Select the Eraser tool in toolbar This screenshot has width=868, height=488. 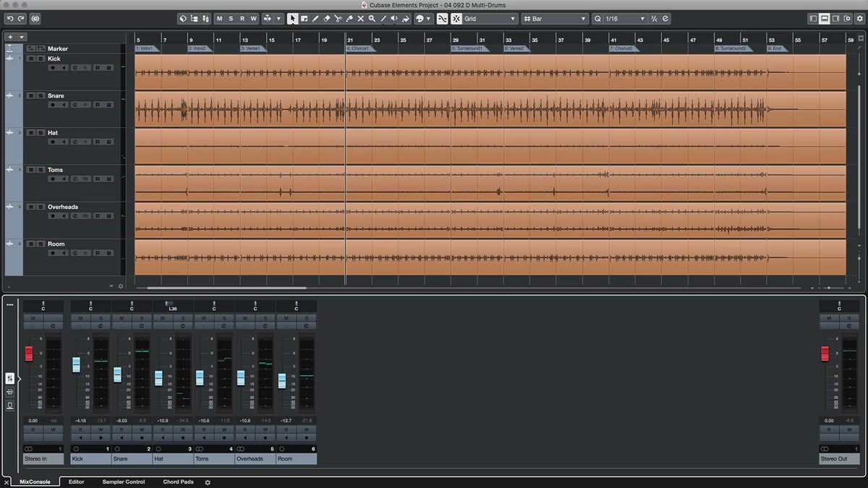pos(326,19)
